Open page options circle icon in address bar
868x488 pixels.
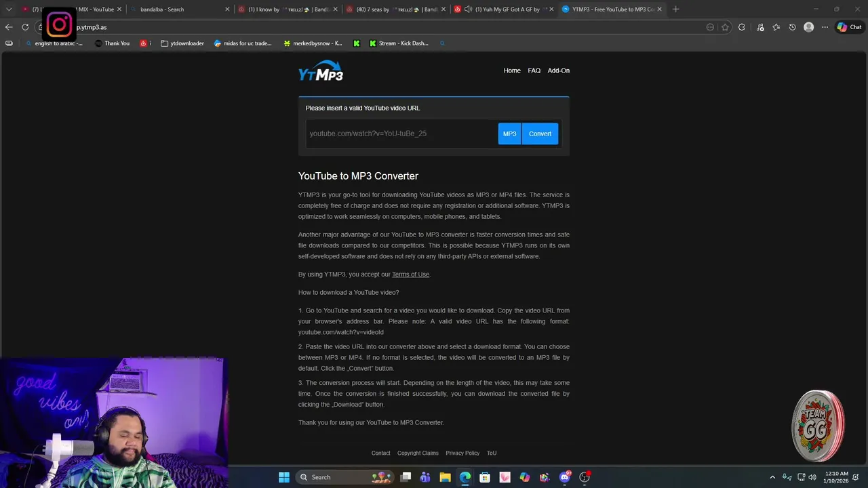point(710,27)
